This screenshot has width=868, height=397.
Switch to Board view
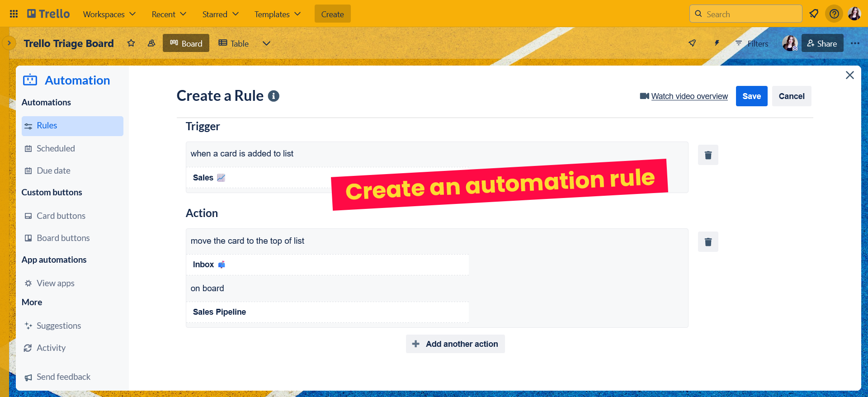186,43
